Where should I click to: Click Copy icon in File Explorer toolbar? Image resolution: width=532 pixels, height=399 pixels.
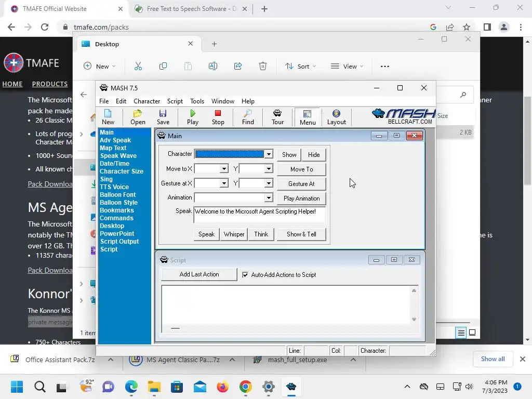tap(163, 66)
